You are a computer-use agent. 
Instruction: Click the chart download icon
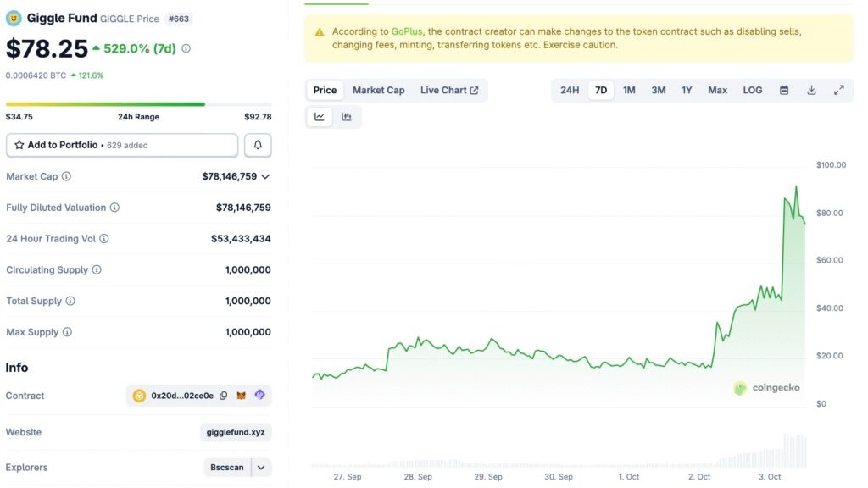[x=811, y=89]
